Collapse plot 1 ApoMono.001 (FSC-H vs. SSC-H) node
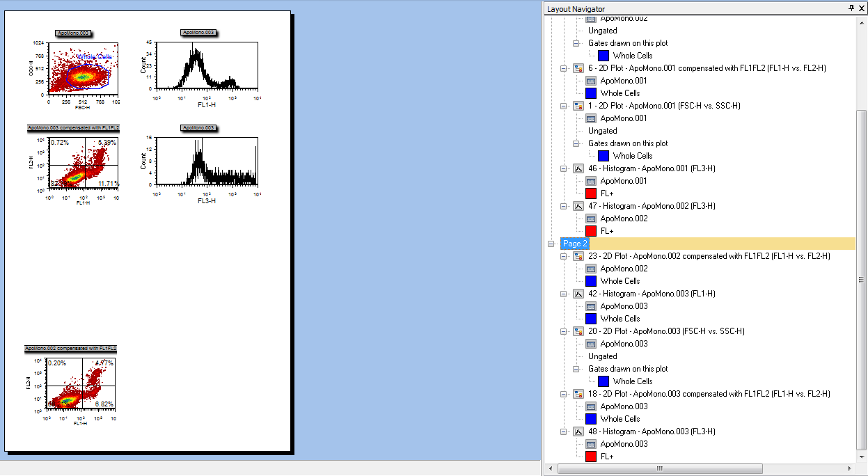Viewport: 868px width, 476px height. point(563,106)
